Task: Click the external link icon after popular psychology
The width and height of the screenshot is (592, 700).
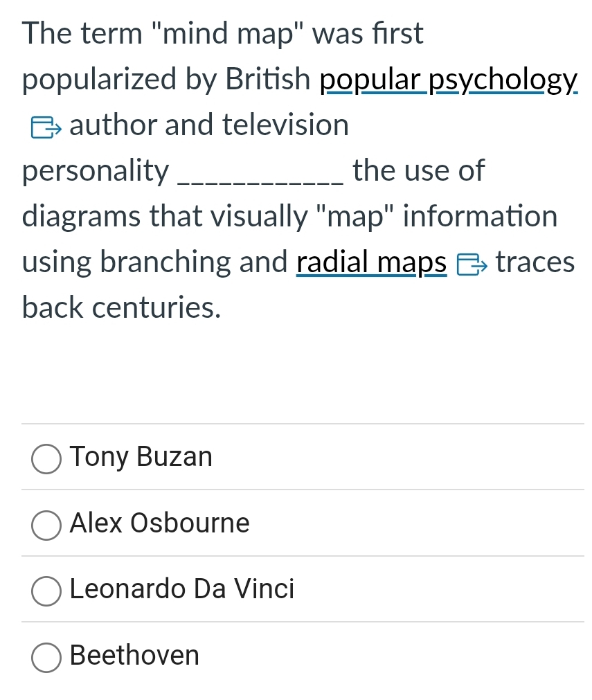Action: (46, 127)
